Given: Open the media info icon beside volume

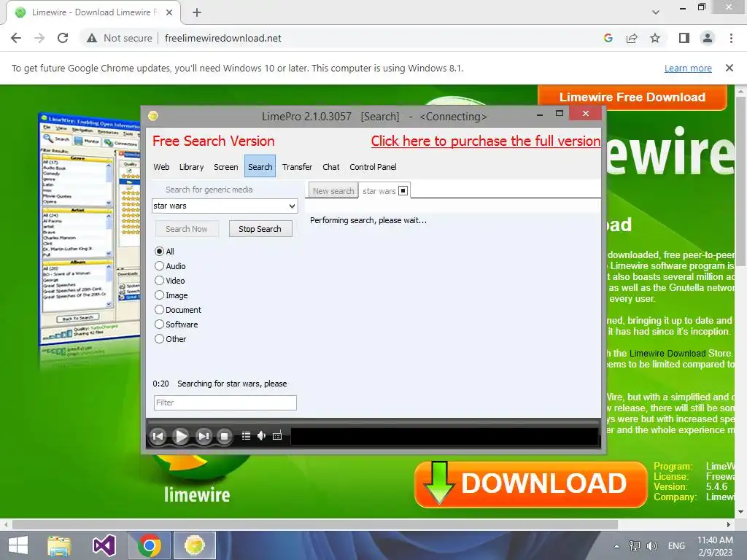Looking at the screenshot, I should point(276,435).
